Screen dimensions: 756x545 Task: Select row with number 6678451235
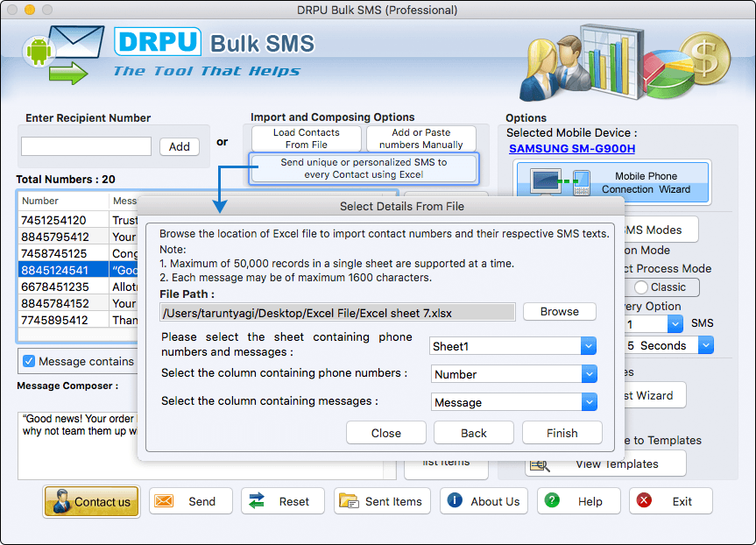click(x=78, y=287)
